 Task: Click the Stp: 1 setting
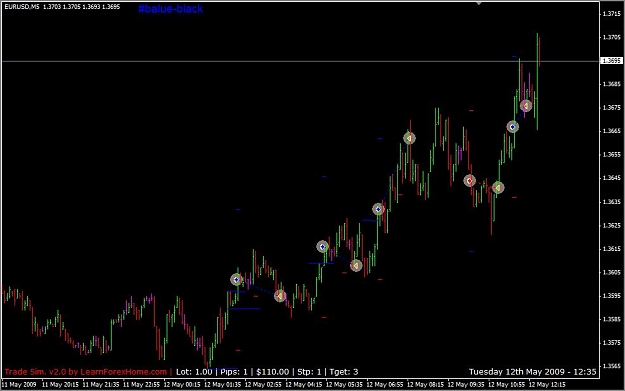[309, 372]
